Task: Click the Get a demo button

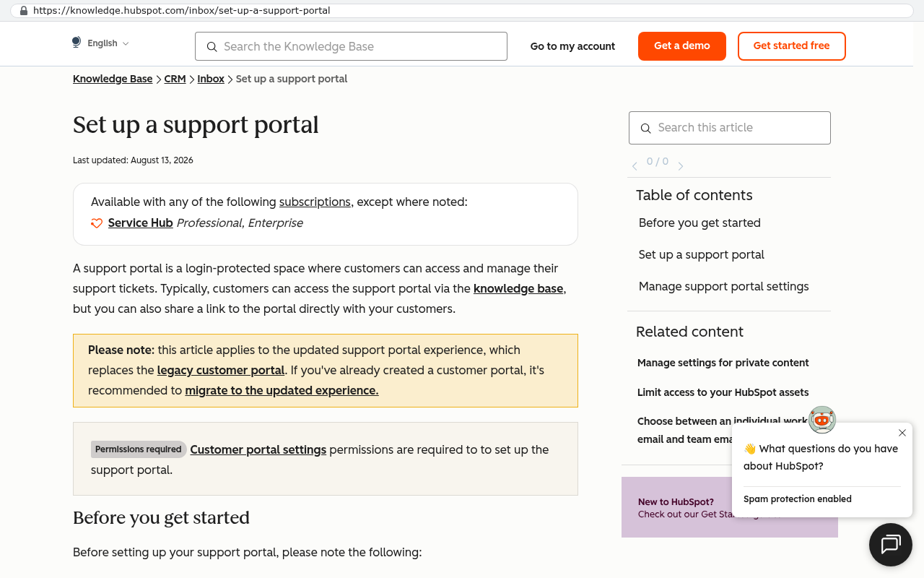Action: tap(682, 46)
